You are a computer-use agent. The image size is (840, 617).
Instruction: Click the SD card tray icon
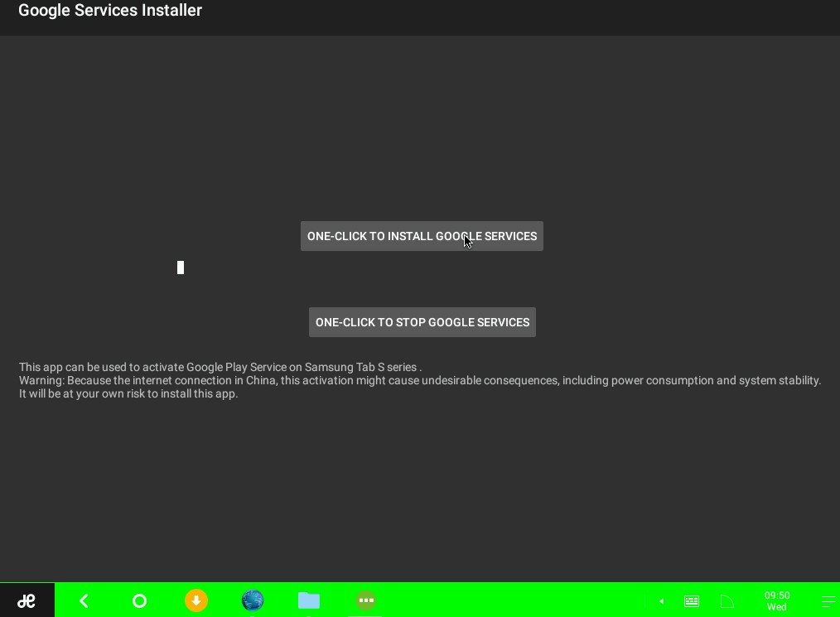click(727, 601)
